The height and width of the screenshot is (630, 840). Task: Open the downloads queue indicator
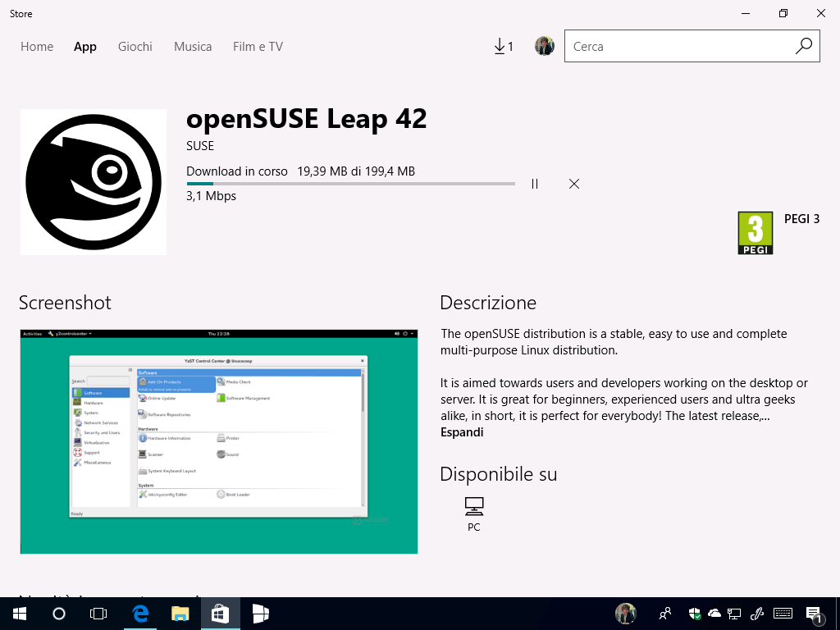coord(503,47)
